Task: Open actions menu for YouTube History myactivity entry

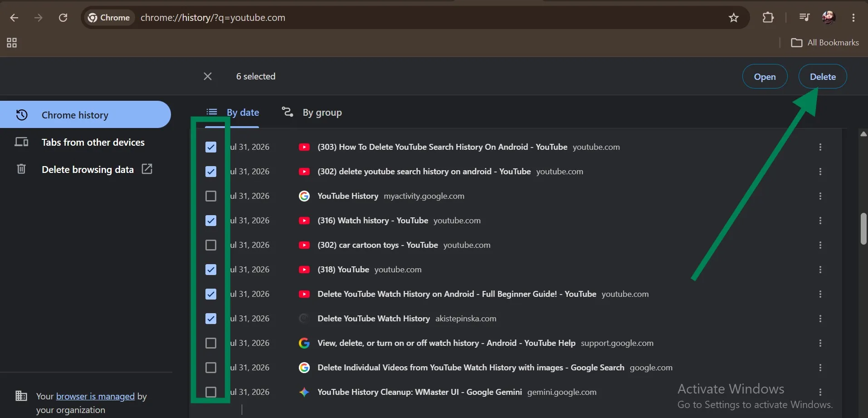Action: [820, 196]
